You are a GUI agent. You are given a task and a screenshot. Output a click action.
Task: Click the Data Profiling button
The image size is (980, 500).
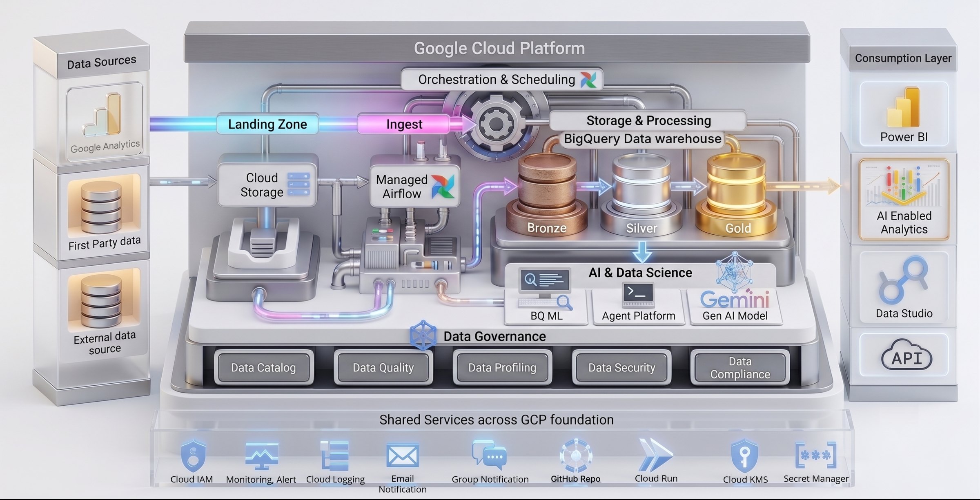click(x=502, y=368)
